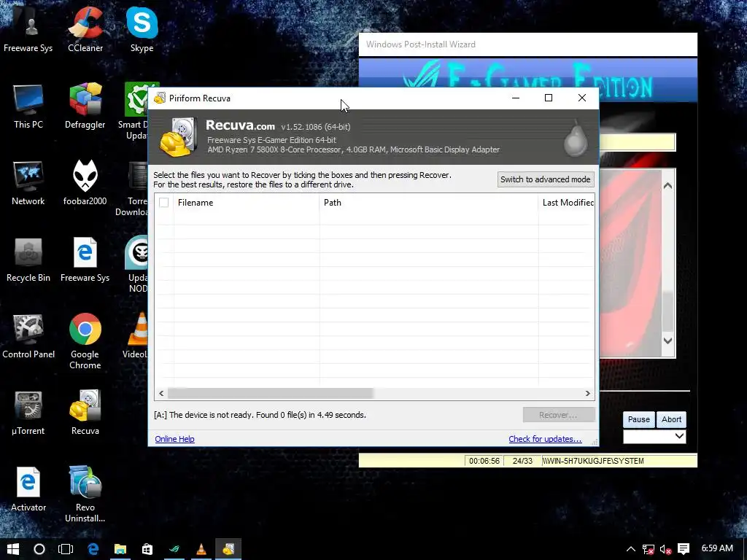Click the Recuva.com title in header

click(240, 125)
